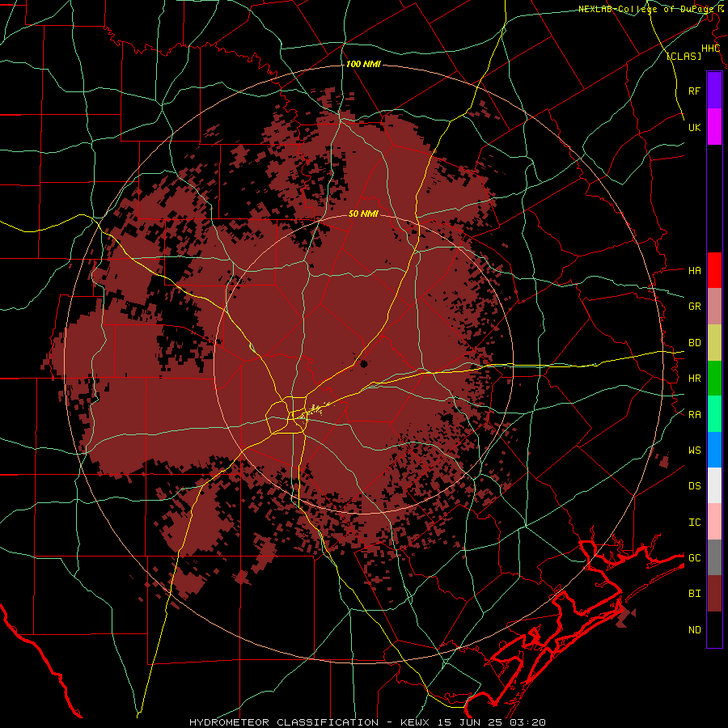This screenshot has height=728, width=728.
Task: Click the yellow highway loop around the city
Action: [286, 415]
